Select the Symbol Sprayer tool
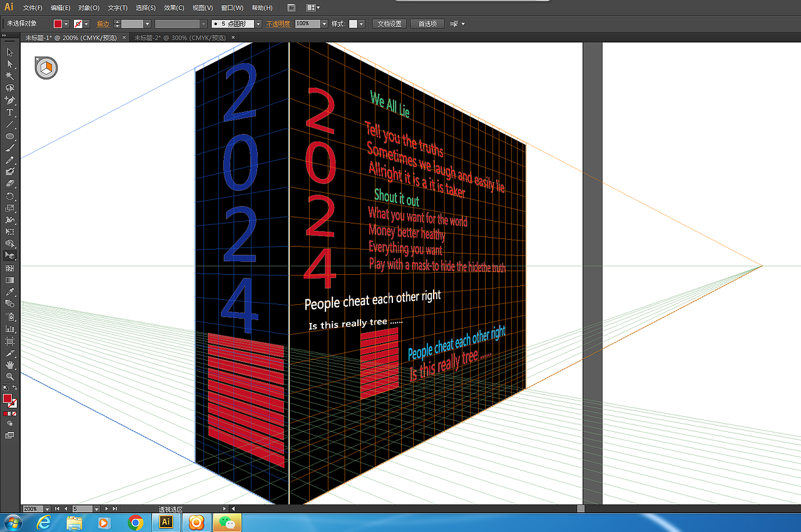The height and width of the screenshot is (532, 801). click(10, 316)
